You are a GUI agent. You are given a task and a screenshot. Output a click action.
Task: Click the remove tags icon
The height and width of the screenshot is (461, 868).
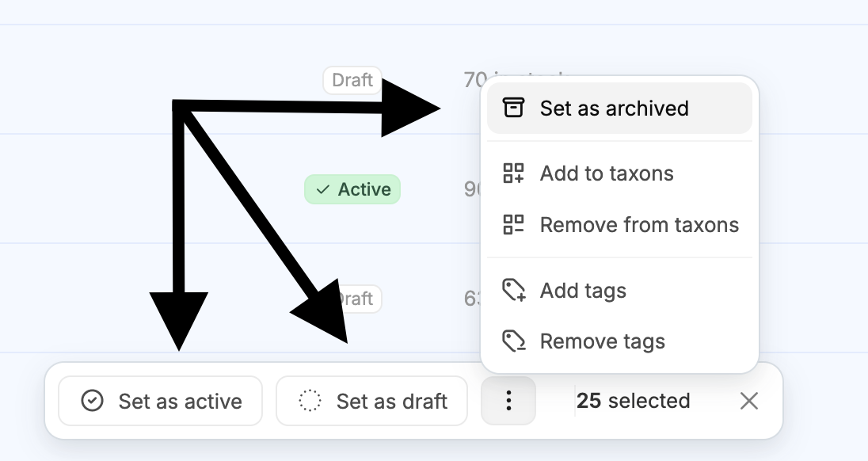[514, 341]
